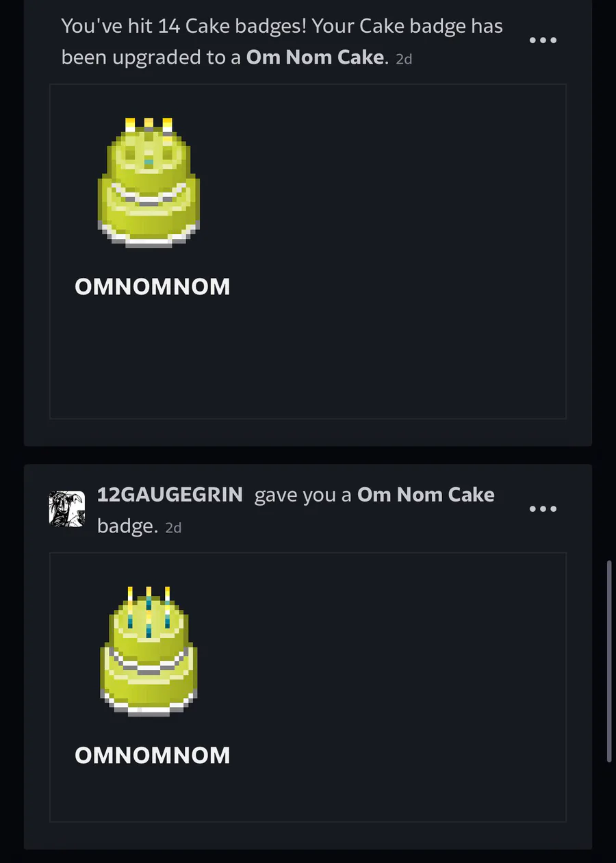Select the OMNOMNOM caption in 12GAUGEGRIN's notification

coord(153,756)
